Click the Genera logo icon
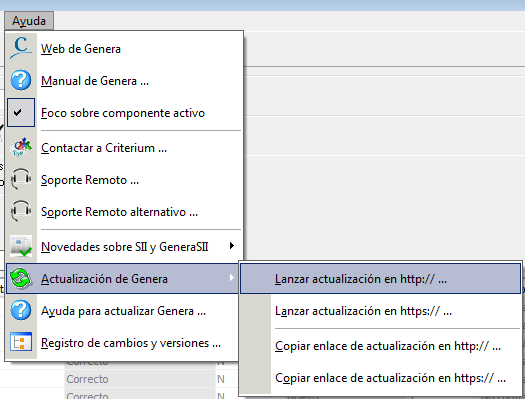 click(21, 48)
